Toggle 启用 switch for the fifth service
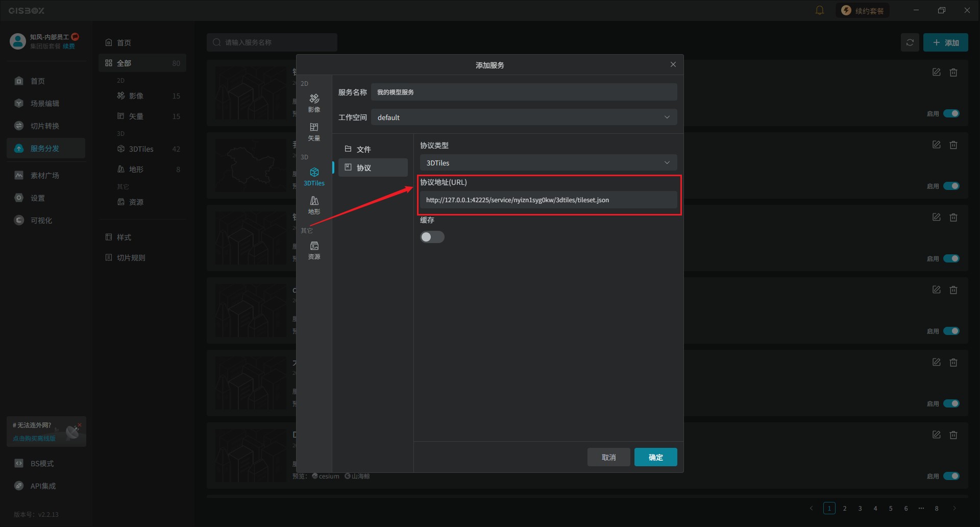 (x=951, y=403)
